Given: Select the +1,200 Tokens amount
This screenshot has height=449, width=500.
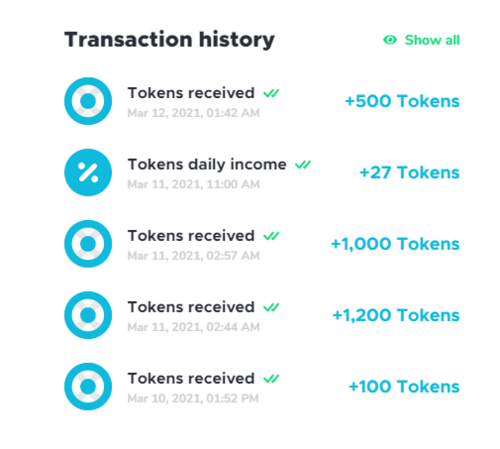Looking at the screenshot, I should click(396, 315).
